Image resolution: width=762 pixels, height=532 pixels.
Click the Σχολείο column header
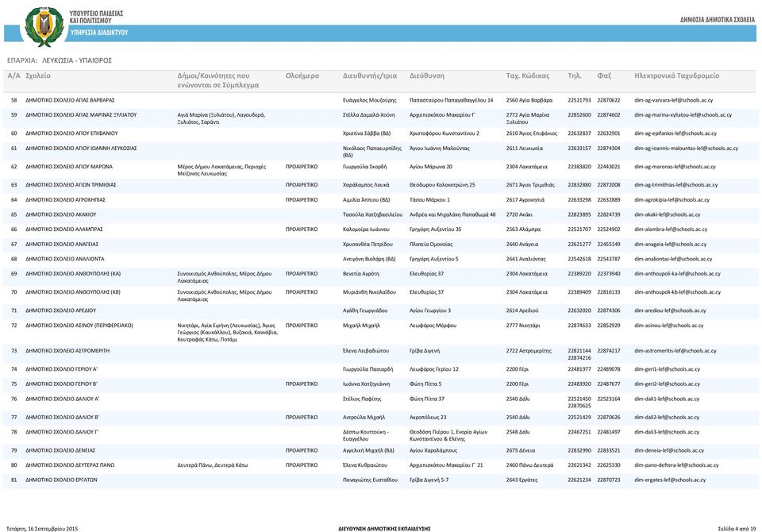point(38,75)
